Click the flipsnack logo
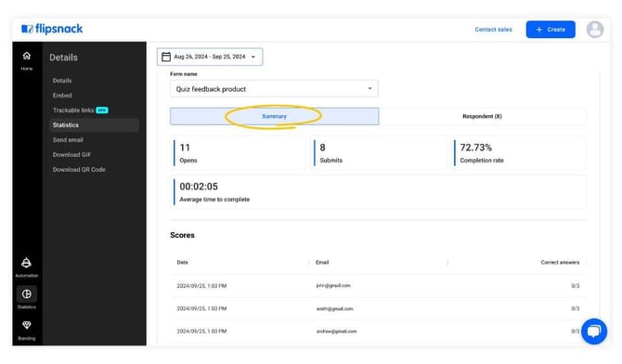Viewport: 622px width, 364px height. [52, 29]
